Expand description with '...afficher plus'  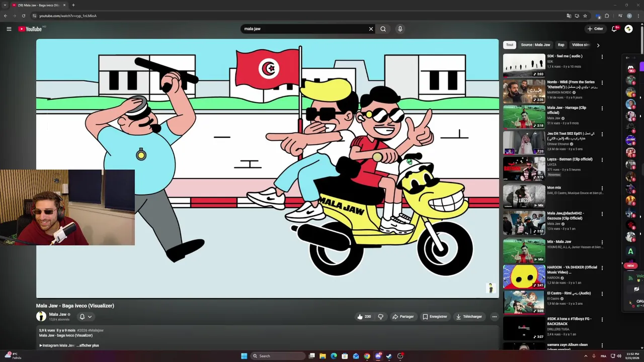click(x=88, y=345)
